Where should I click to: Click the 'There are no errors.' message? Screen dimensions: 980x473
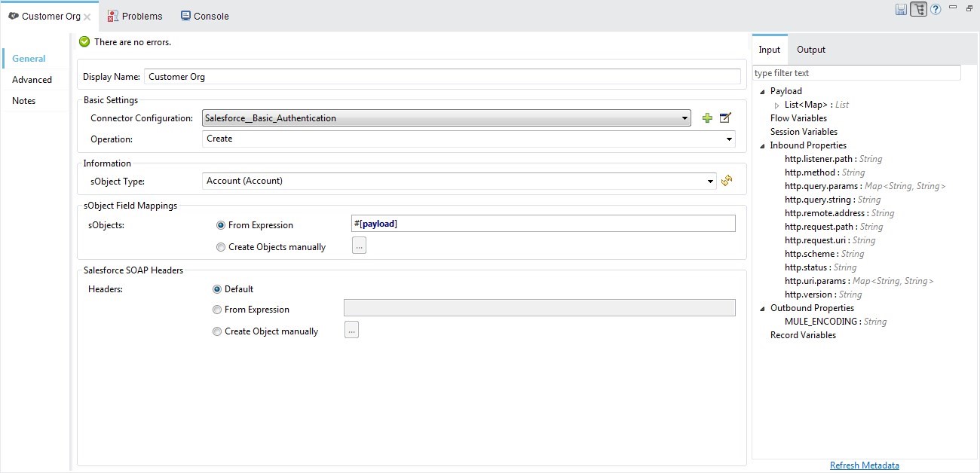133,42
